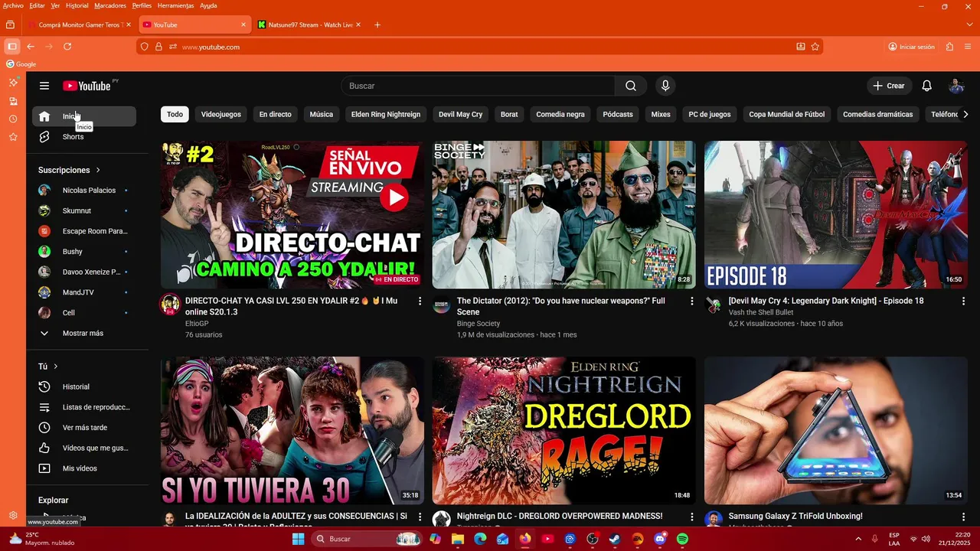Open the Marcadores browser menu
Image resolution: width=980 pixels, height=551 pixels.
click(x=110, y=5)
